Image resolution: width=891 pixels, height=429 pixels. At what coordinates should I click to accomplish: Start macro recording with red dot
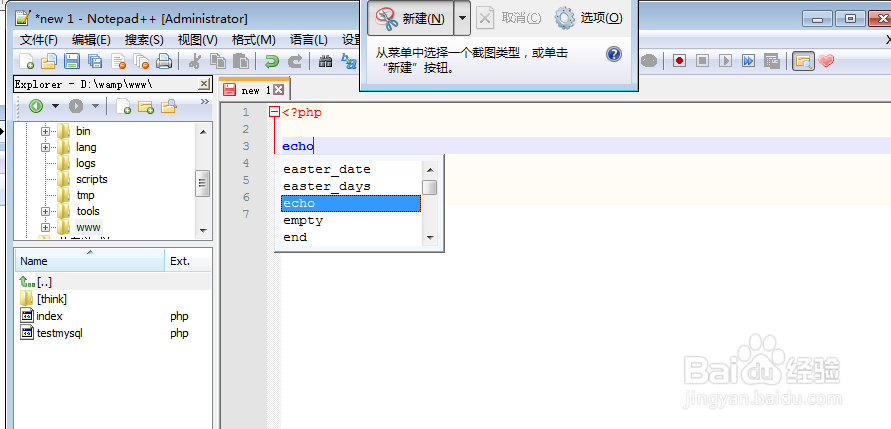click(x=679, y=60)
